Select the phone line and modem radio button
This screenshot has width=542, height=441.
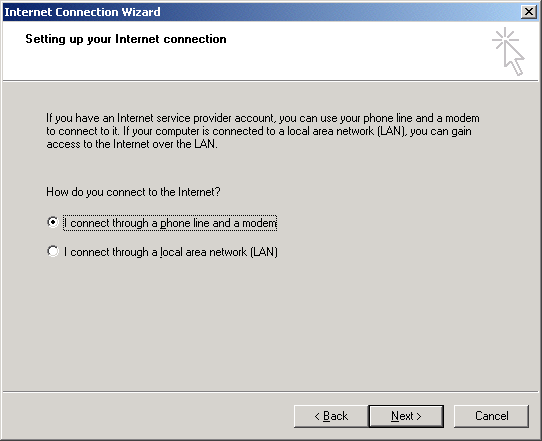point(53,222)
